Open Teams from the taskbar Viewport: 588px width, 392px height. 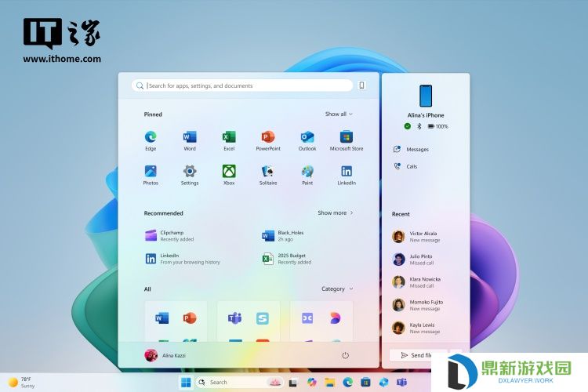point(402,383)
